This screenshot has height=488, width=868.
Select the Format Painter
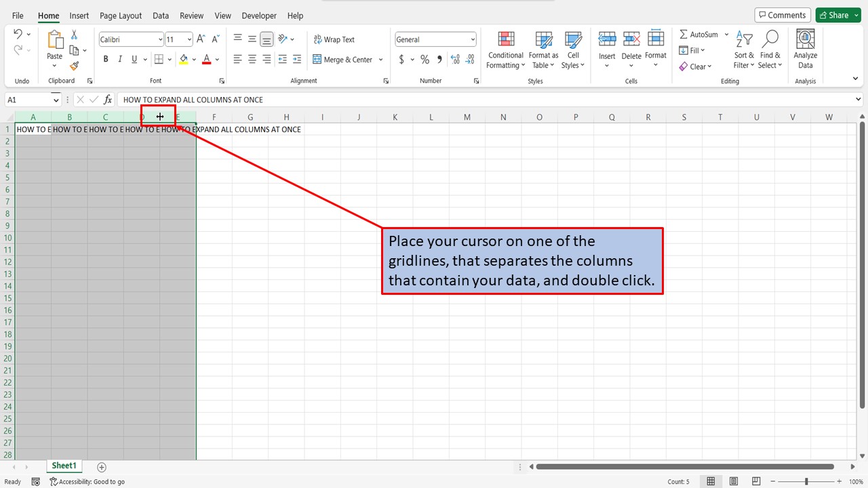(x=74, y=66)
